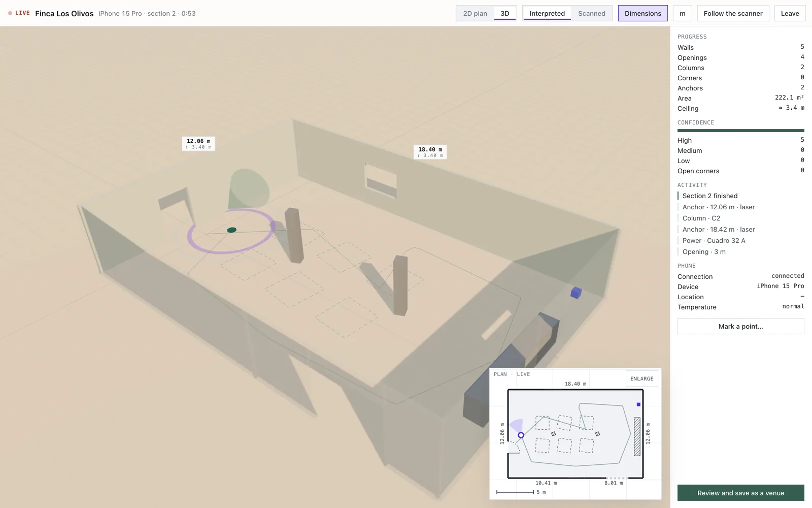Click the Columns progress row
The width and height of the screenshot is (812, 508).
point(741,68)
